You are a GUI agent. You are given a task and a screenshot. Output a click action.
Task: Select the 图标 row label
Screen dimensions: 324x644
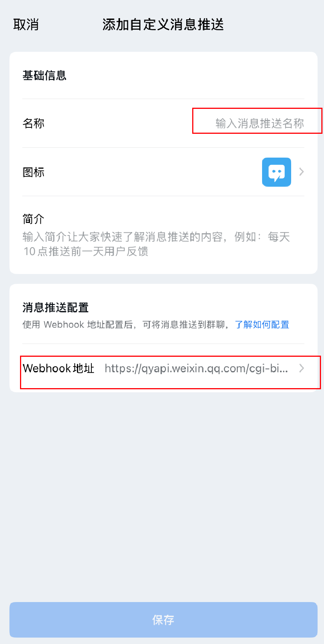(x=34, y=172)
